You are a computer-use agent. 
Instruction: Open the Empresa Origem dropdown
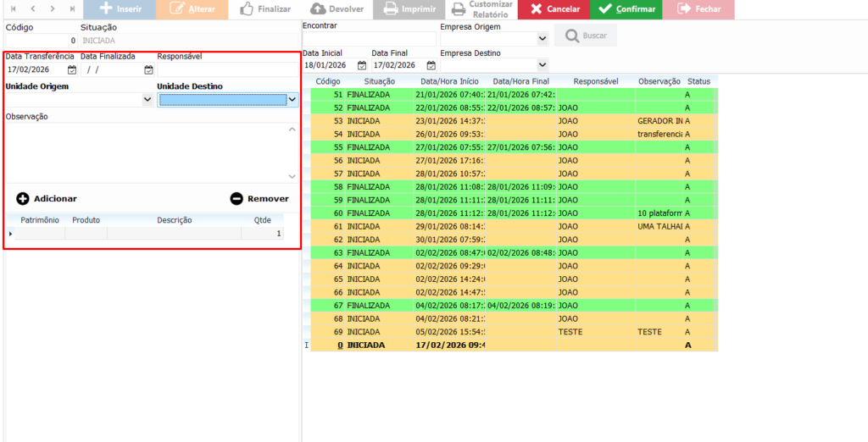(542, 39)
